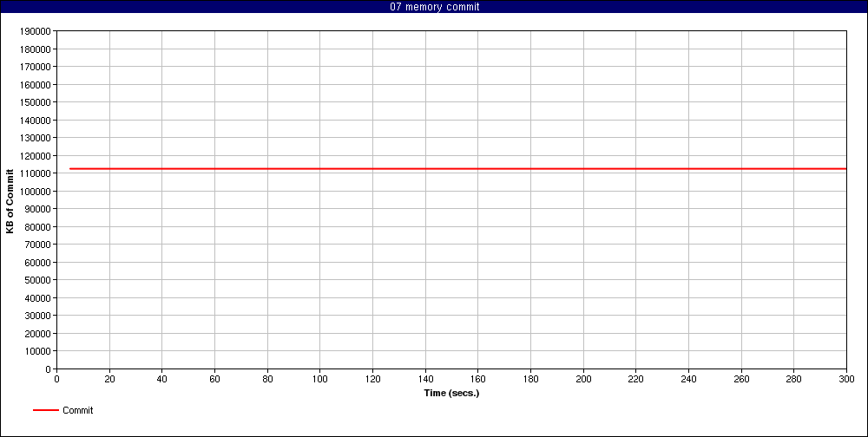Click y-axis value 170000
Screen dimensions: 868x437
coord(36,67)
